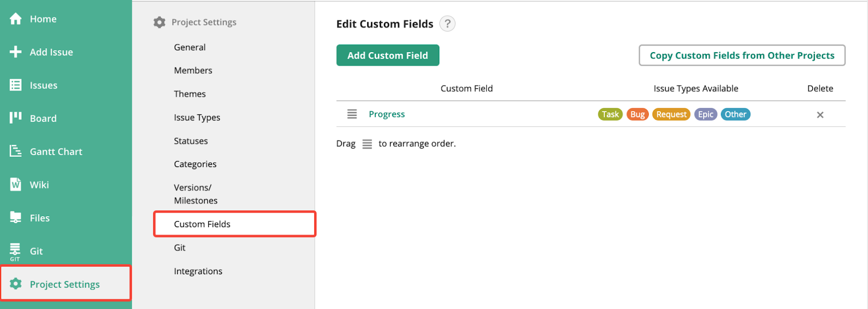Click the Wiki document icon
The image size is (868, 309).
pyautogui.click(x=16, y=185)
